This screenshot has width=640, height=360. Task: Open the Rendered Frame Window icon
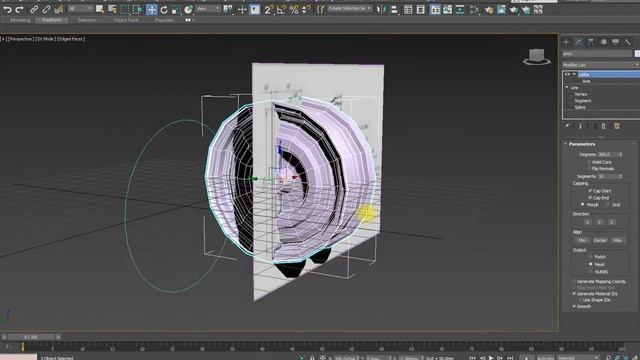pos(501,9)
